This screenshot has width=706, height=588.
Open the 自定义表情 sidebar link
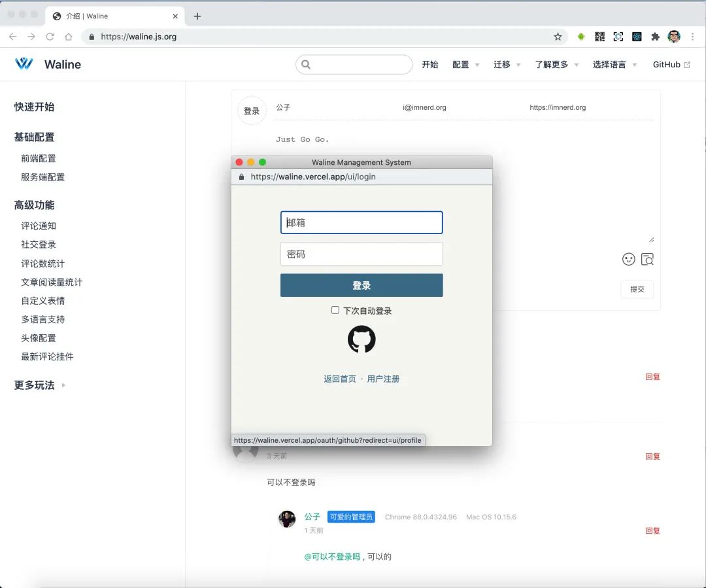pos(42,300)
